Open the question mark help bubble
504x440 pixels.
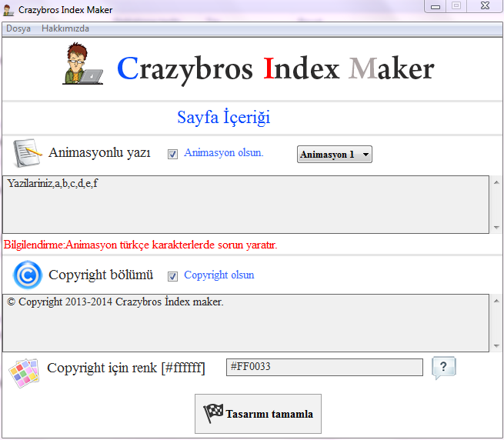(x=443, y=367)
